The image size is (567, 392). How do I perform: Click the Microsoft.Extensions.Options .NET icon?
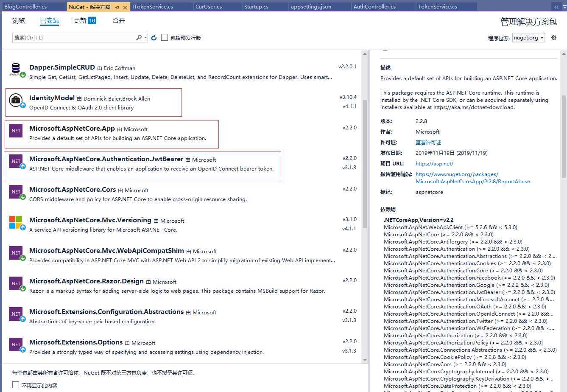[16, 344]
